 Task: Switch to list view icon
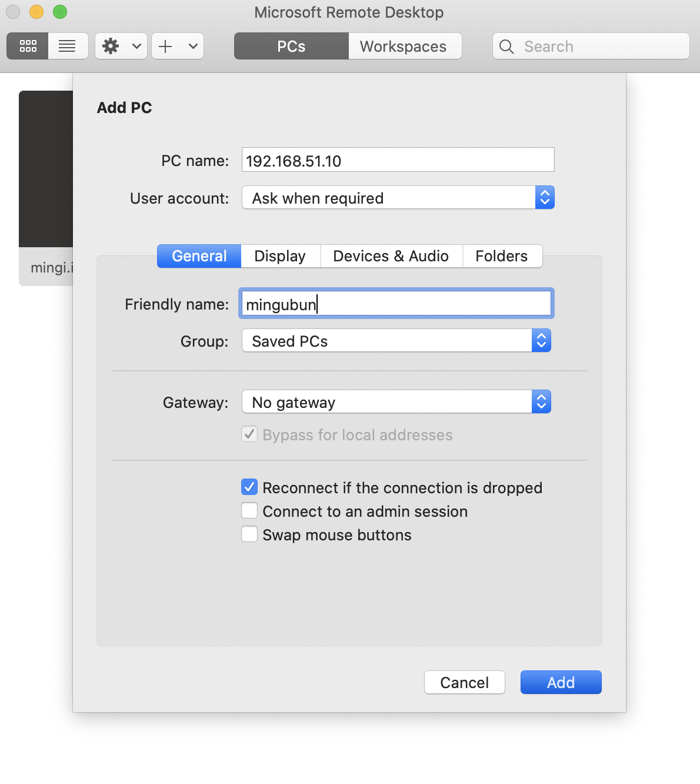pyautogui.click(x=68, y=46)
